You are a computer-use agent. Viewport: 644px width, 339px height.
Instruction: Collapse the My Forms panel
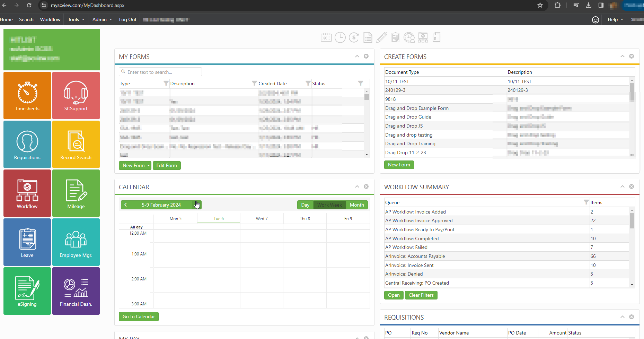pyautogui.click(x=357, y=56)
